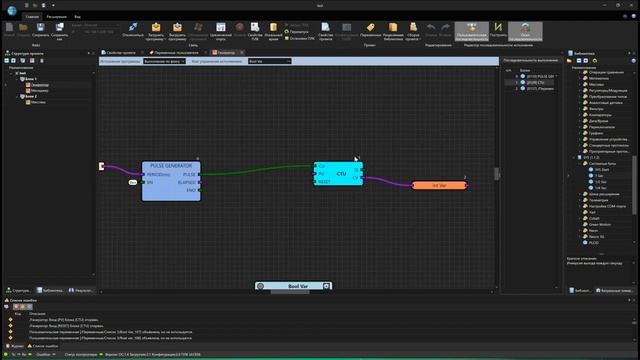The width and height of the screenshot is (640, 360).
Task: Click the New project icon
Action: (x=9, y=28)
